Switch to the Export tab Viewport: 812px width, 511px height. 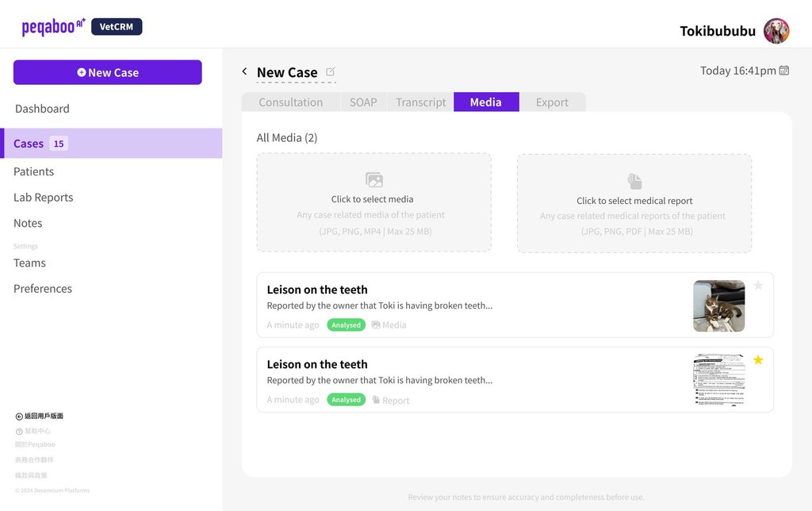point(552,102)
